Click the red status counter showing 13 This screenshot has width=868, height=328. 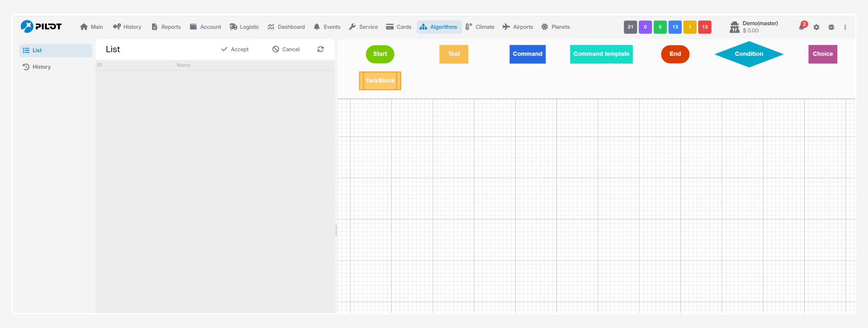704,27
